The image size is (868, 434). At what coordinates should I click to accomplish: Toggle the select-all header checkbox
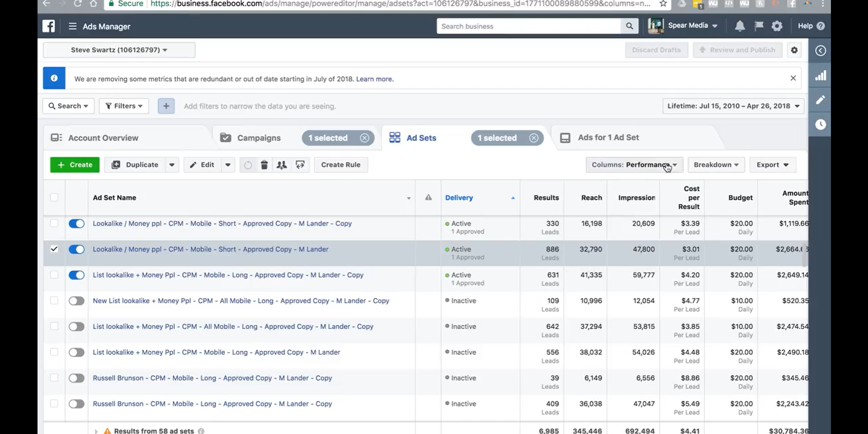pos(54,197)
